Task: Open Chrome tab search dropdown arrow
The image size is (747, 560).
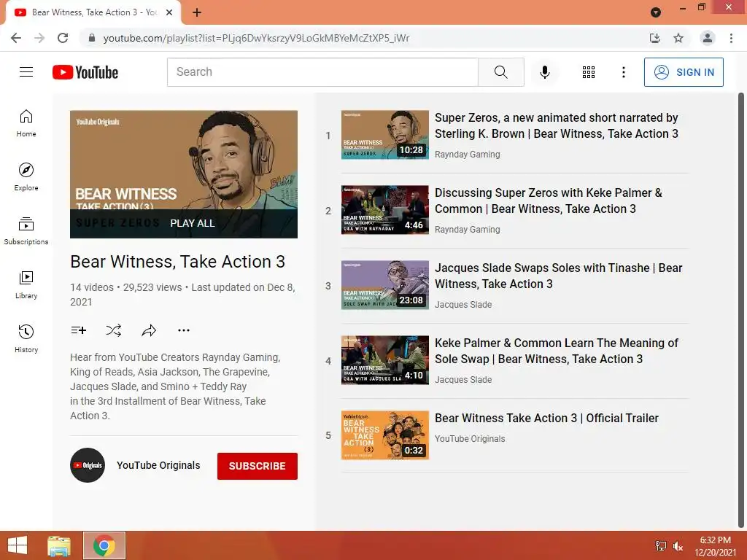Action: [656, 12]
